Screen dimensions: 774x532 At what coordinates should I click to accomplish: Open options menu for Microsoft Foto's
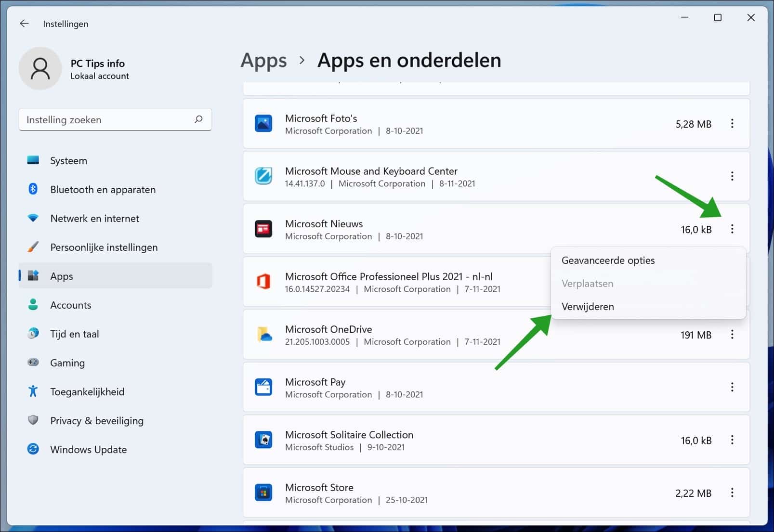coord(732,124)
